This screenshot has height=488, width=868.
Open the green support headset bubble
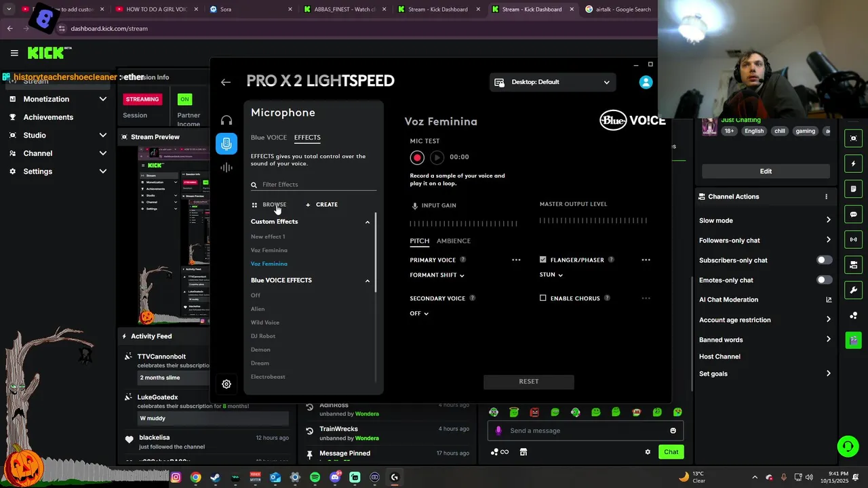tap(848, 446)
